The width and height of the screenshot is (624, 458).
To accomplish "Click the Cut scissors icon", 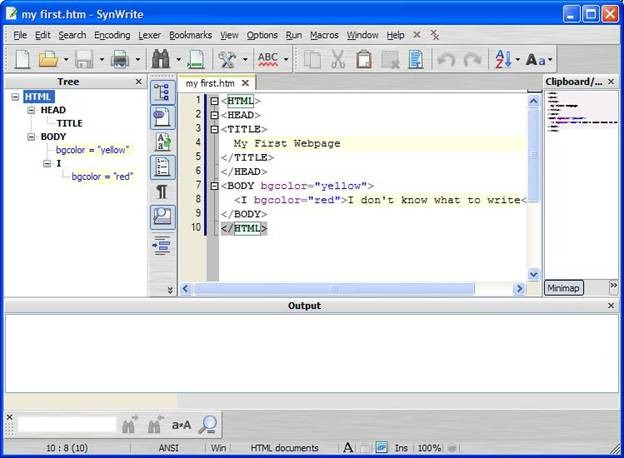I will [339, 59].
